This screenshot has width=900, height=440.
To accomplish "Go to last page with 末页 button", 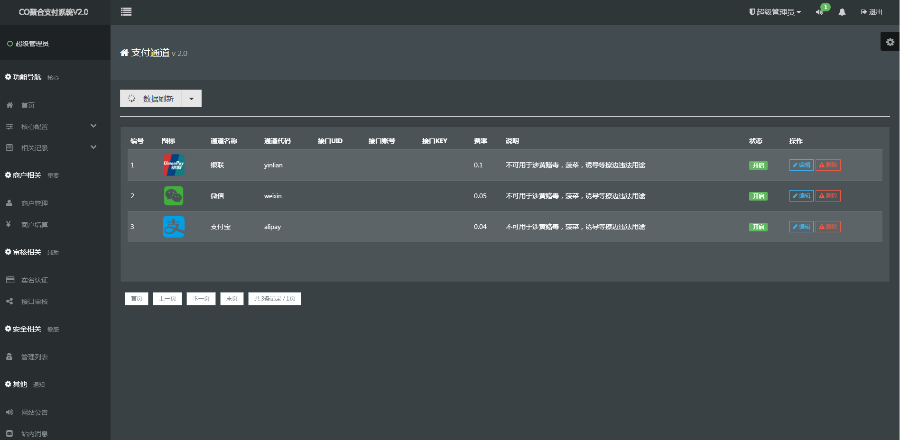I will (x=232, y=298).
